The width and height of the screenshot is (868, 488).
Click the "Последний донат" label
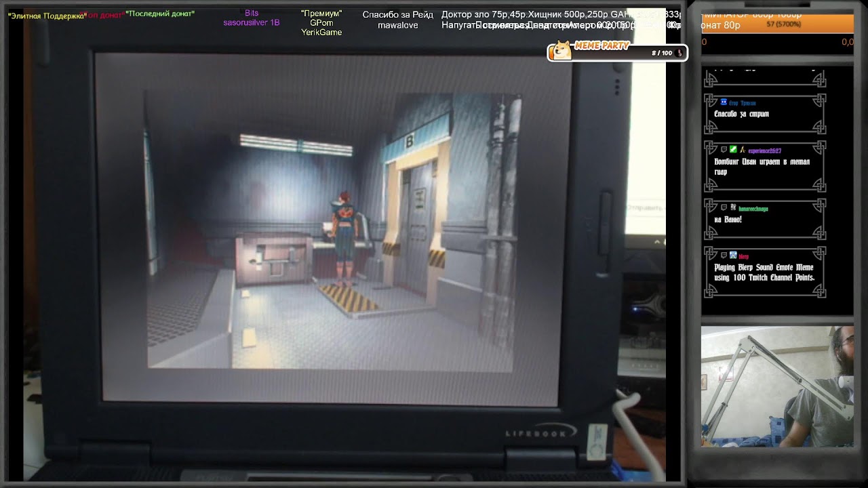coord(160,14)
